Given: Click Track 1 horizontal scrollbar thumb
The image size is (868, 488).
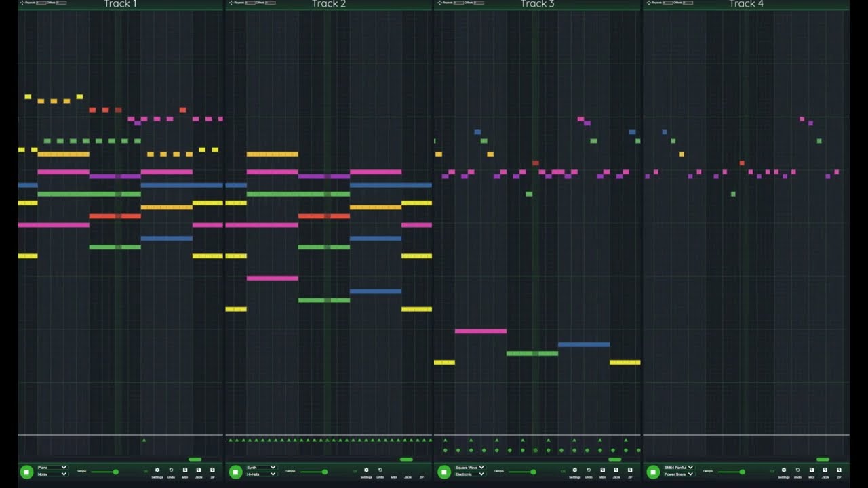Looking at the screenshot, I should (195, 460).
